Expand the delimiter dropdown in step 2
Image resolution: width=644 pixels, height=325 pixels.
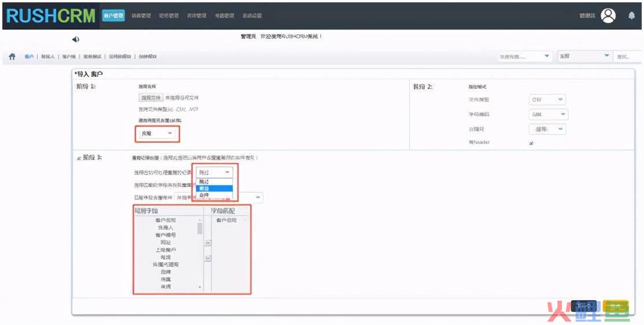pyautogui.click(x=547, y=129)
